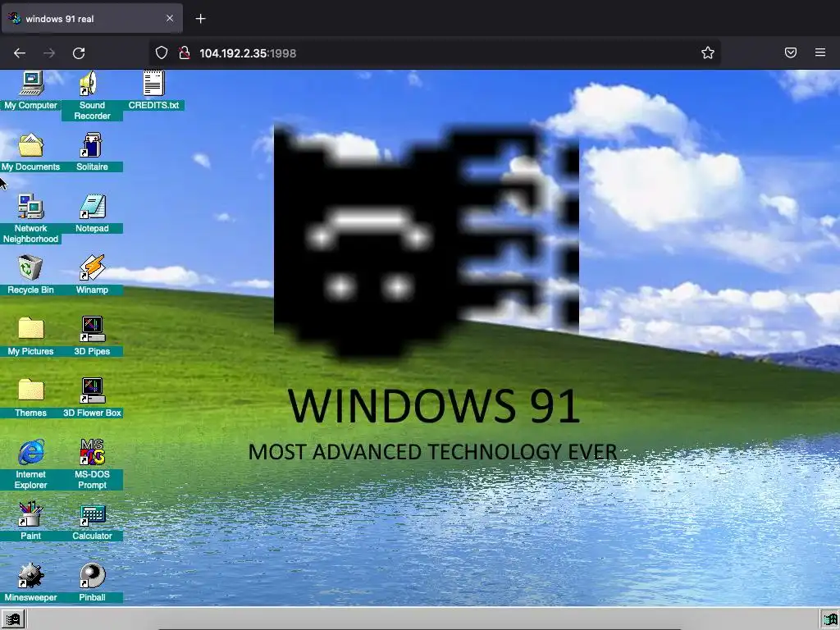This screenshot has width=840, height=630.
Task: Focus the address bar showing 104.192.2.35
Action: point(435,53)
